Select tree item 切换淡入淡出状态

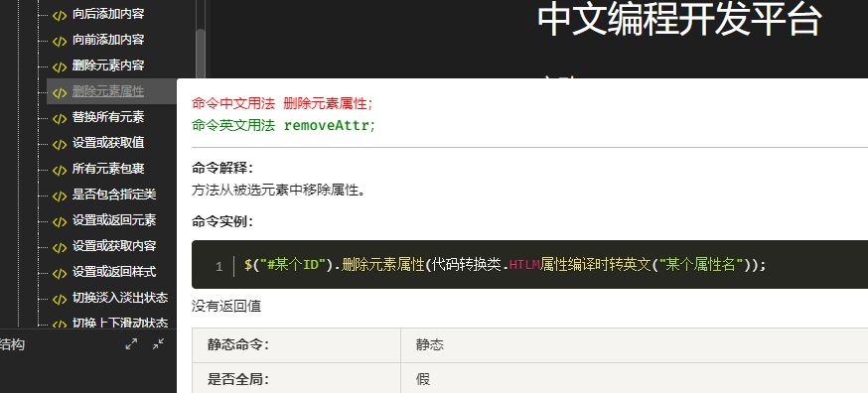(120, 298)
